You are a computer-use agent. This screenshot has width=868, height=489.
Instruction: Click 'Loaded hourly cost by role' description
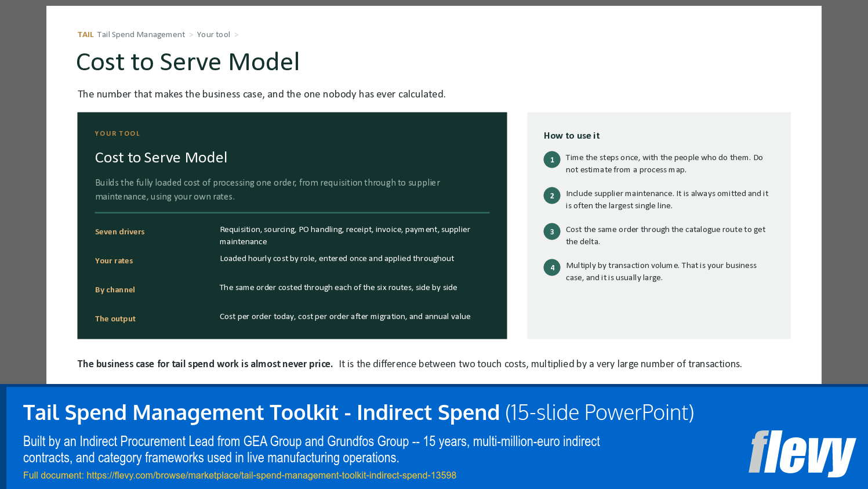click(337, 258)
